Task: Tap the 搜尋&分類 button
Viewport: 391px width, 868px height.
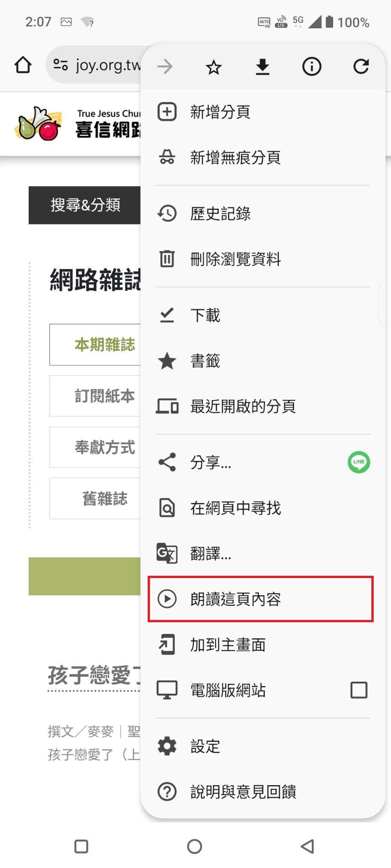Action: pos(85,205)
